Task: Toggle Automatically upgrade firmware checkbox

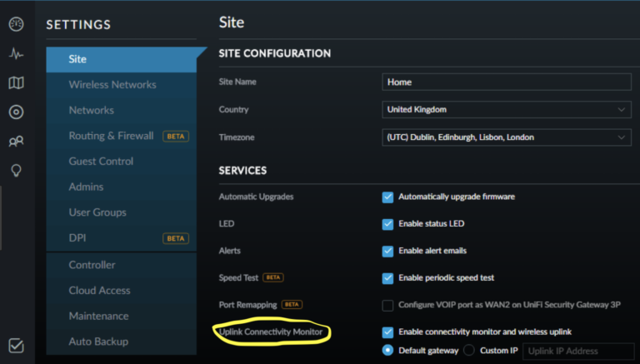Action: 387,197
